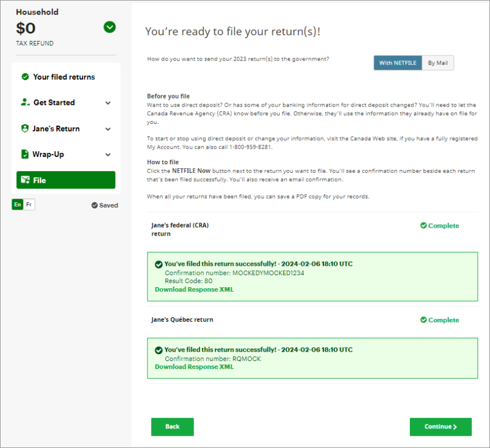Image resolution: width=490 pixels, height=448 pixels.
Task: Click the shield icon beside Jane's Return
Action: [x=25, y=129]
